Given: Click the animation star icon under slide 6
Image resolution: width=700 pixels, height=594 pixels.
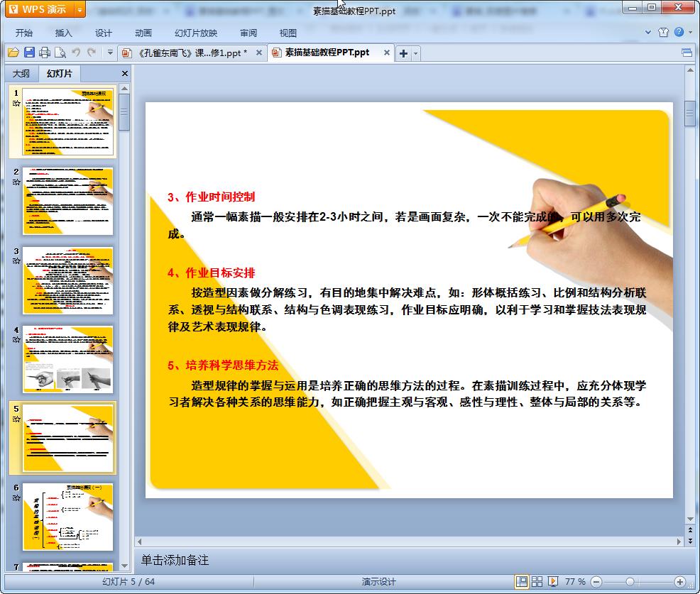Looking at the screenshot, I should [x=16, y=498].
